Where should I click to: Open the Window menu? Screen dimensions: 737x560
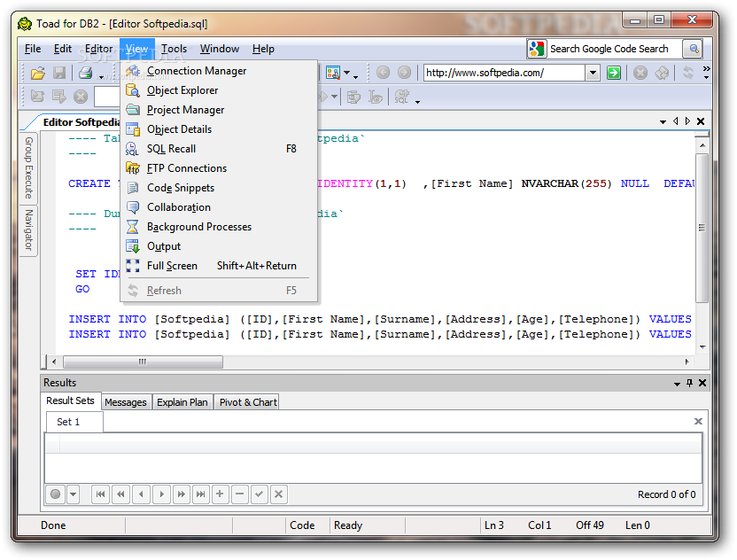[x=220, y=49]
